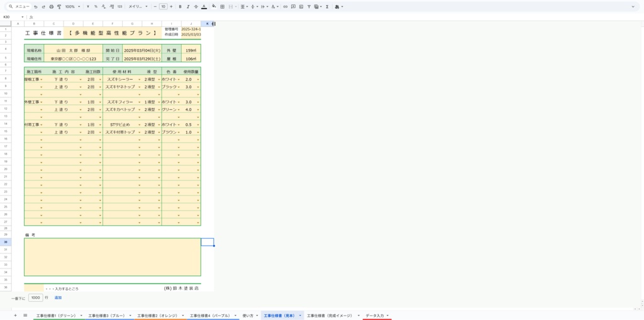Image resolution: width=644 pixels, height=320 pixels.
Task: Open the borders tool
Action: tap(222, 6)
